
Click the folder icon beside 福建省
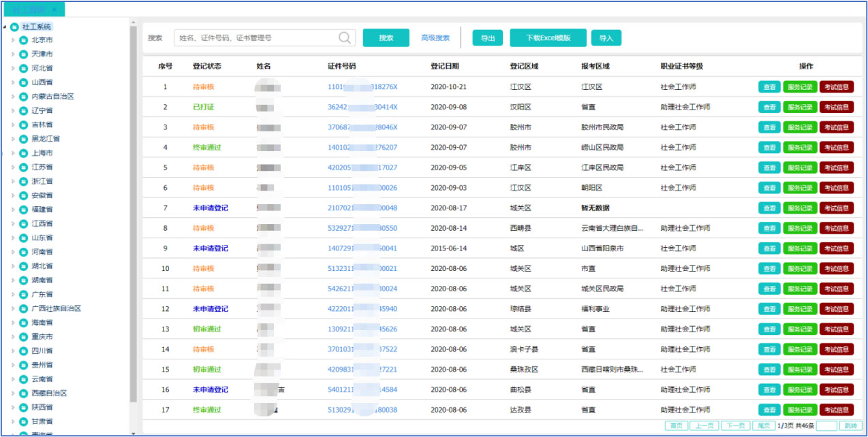point(24,210)
